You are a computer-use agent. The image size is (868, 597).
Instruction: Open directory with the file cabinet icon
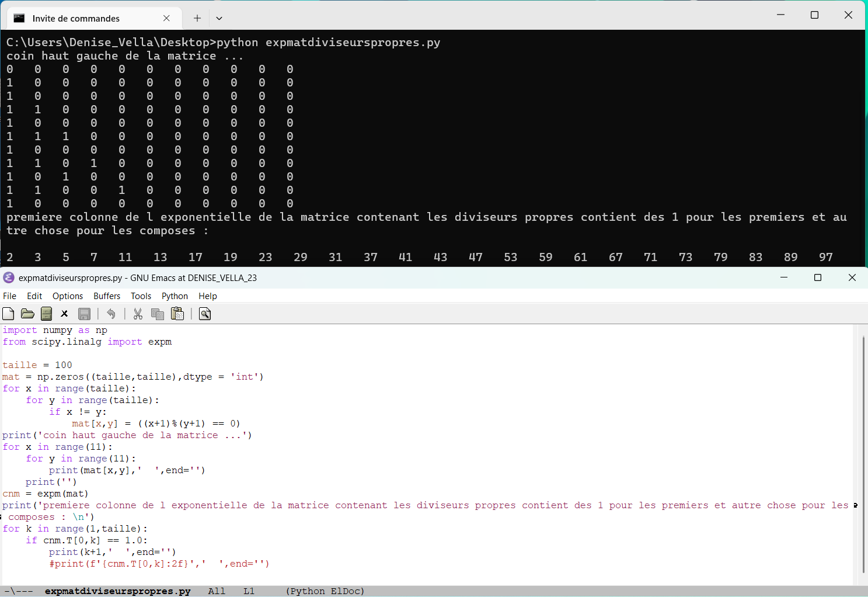tap(47, 314)
